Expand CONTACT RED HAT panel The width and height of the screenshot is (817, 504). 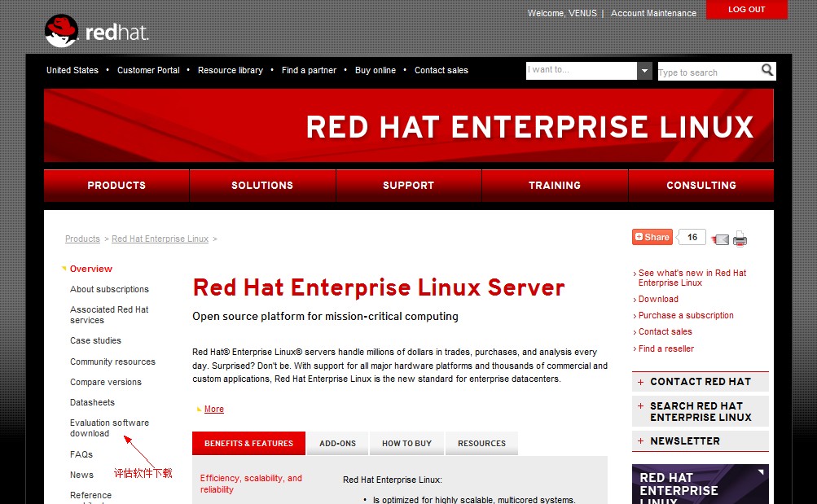click(701, 382)
